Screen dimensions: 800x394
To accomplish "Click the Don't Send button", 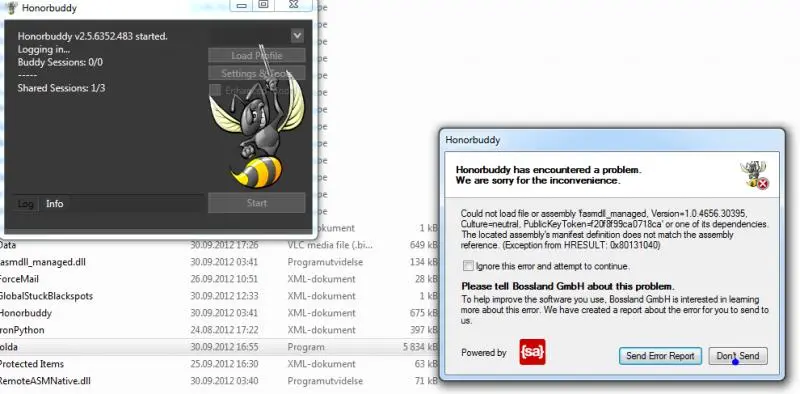I will coord(738,356).
